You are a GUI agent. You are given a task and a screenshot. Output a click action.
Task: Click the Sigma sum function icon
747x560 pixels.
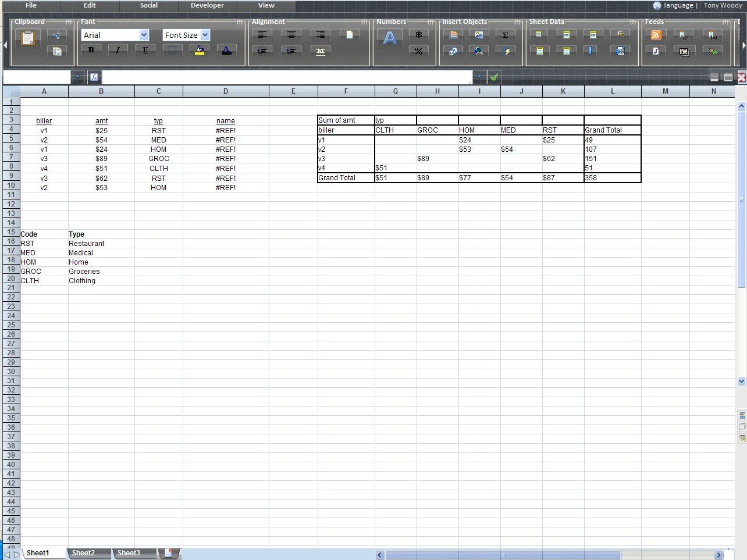[505, 35]
